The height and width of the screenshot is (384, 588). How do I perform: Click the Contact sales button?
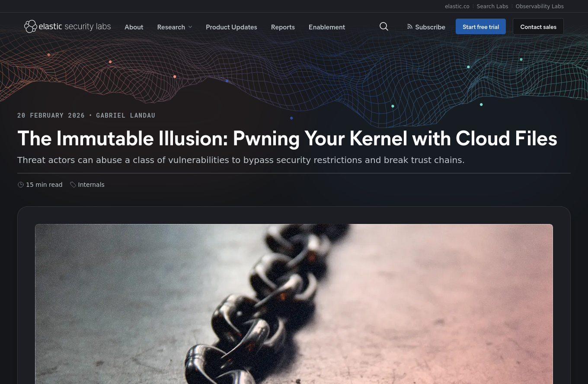(x=538, y=26)
